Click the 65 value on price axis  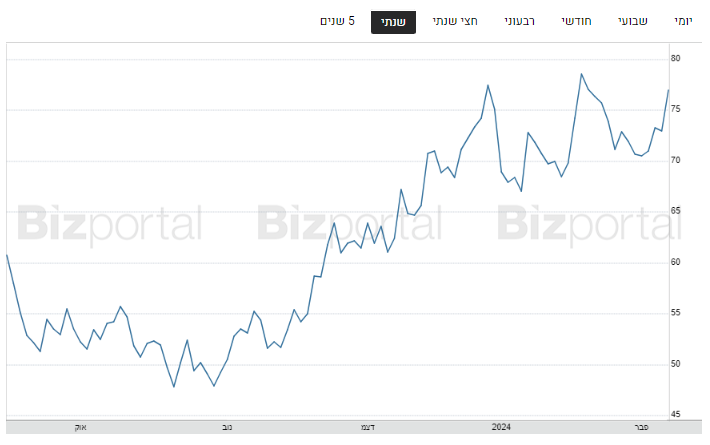[x=676, y=211]
